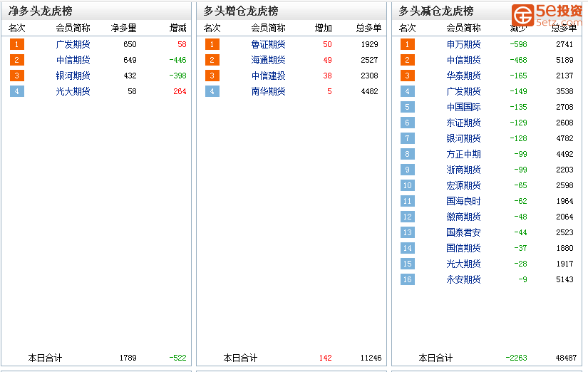Open the 方正中期 member link
Image resolution: width=588 pixels, height=372 pixels.
tap(464, 154)
